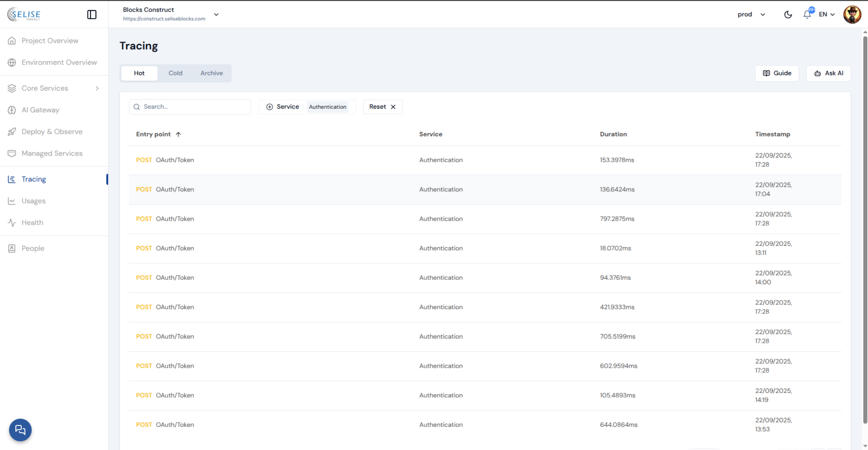Switch to the Cold tab
Screen dimensions: 868x450
tap(175, 73)
